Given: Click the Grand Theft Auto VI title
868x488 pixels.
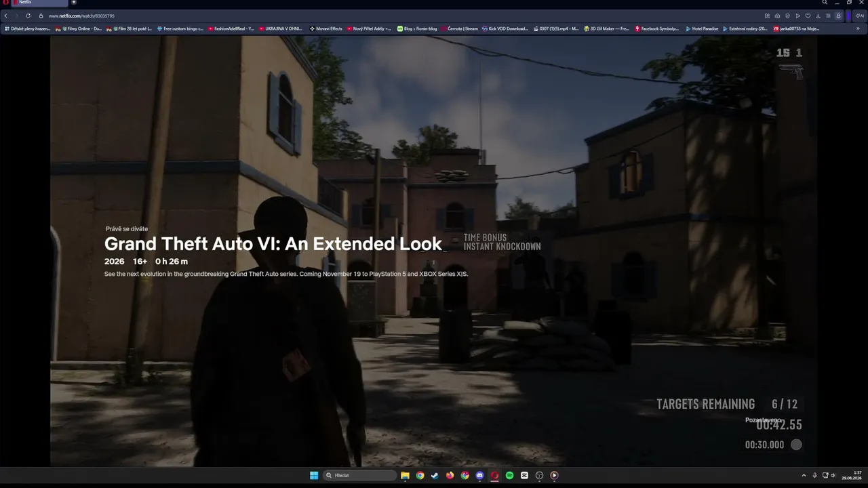Looking at the screenshot, I should point(273,244).
